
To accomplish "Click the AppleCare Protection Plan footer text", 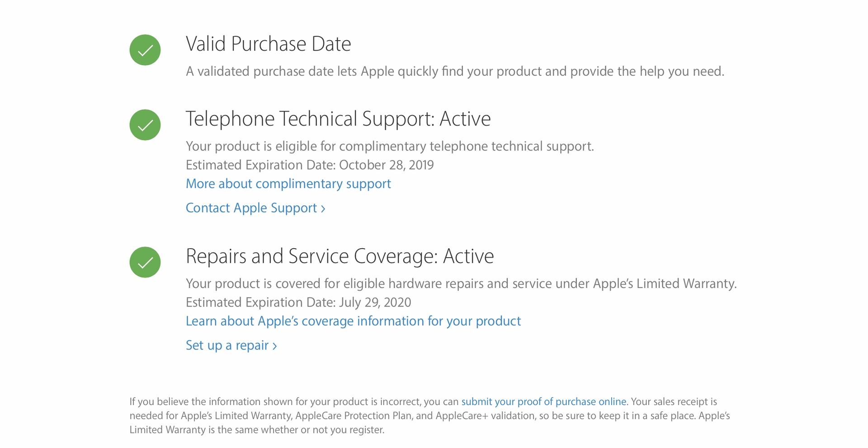I will [x=353, y=415].
